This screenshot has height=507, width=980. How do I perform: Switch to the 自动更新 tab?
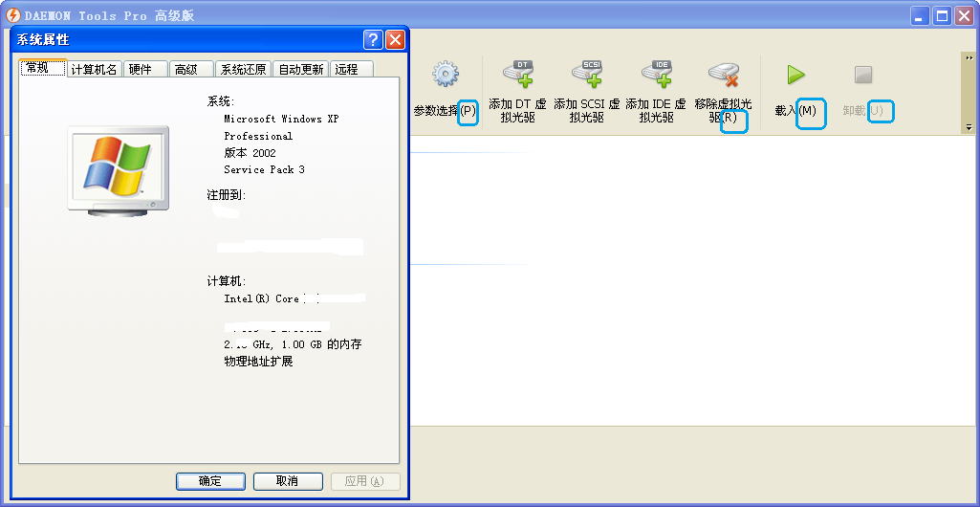pos(300,69)
